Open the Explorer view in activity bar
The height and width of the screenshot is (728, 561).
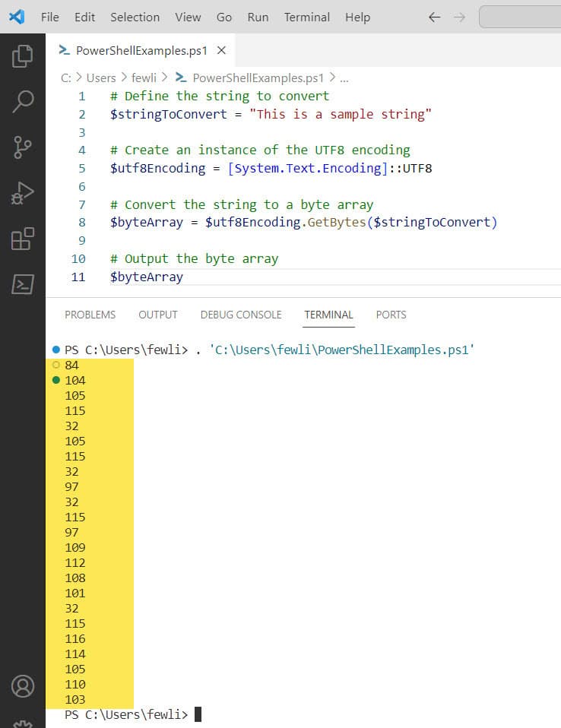(22, 55)
